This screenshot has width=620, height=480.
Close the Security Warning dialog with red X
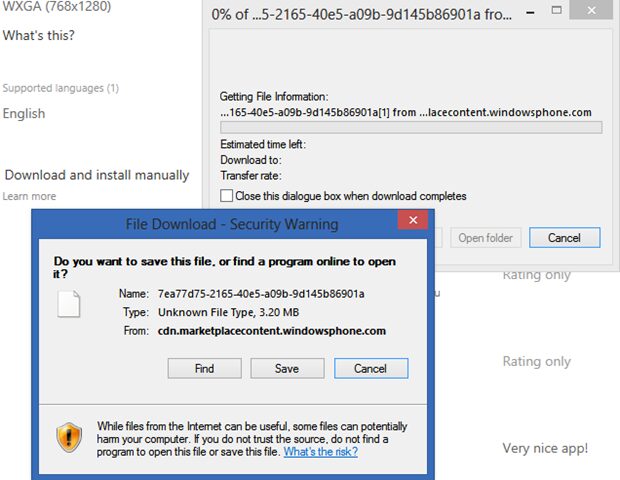tap(413, 220)
